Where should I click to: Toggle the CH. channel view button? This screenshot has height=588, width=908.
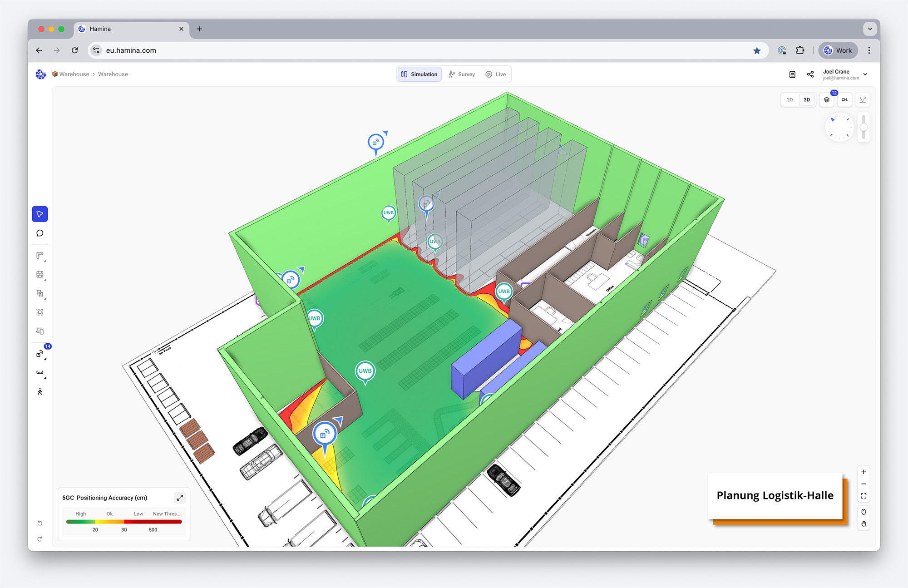[x=844, y=100]
